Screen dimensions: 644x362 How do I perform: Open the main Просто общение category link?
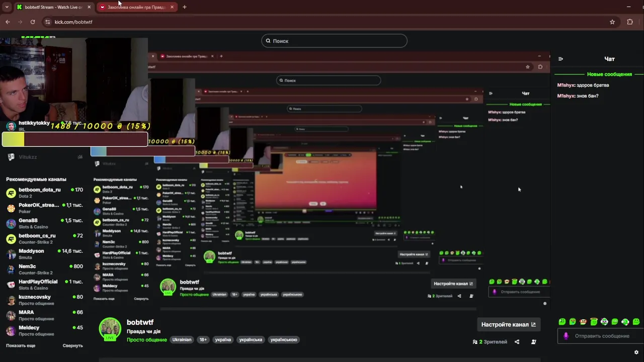click(x=146, y=340)
